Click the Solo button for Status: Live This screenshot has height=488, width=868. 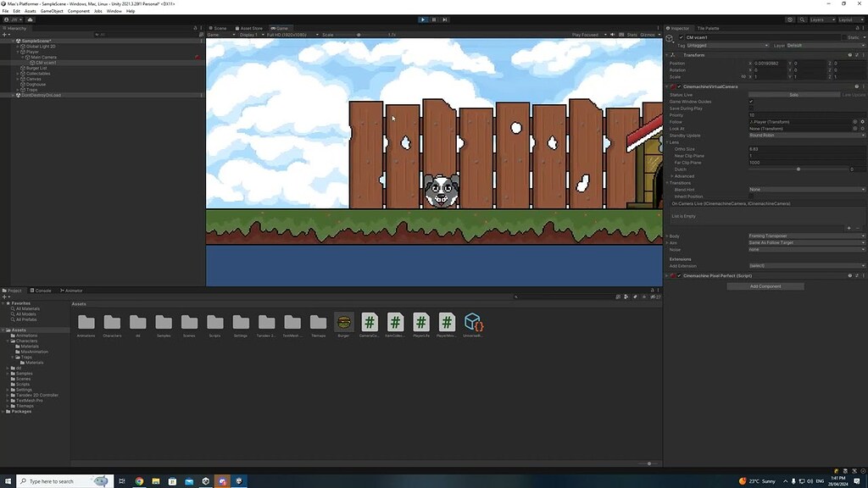[793, 94]
